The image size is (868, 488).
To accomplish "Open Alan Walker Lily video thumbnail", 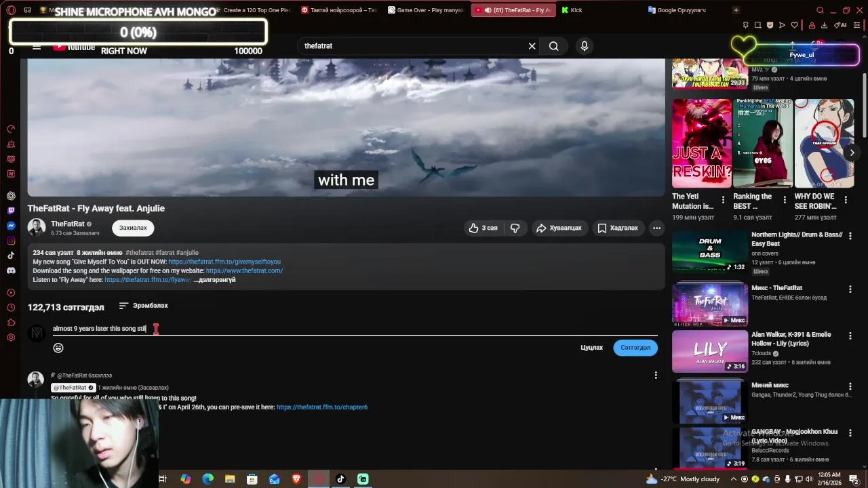I will [x=710, y=351].
